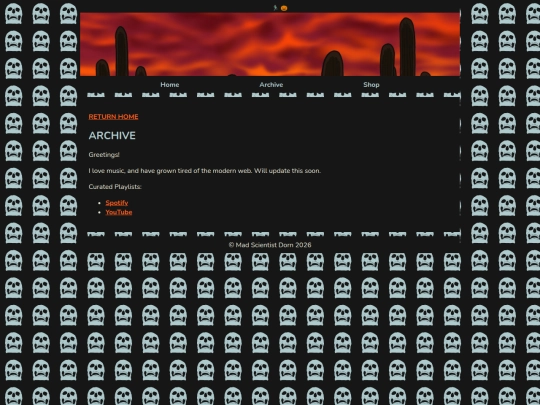Click the pumpkin icon above the banner
The image size is (540, 405).
284,8
